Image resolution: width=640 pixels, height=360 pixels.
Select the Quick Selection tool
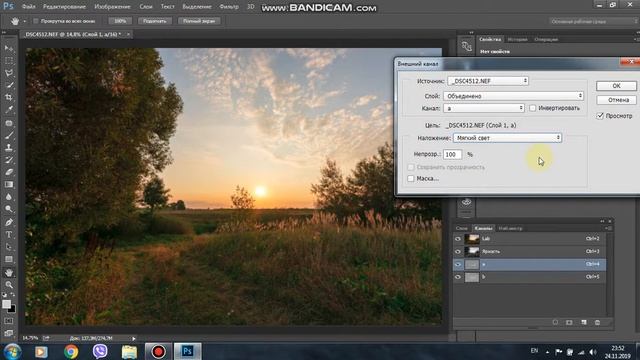pyautogui.click(x=9, y=85)
